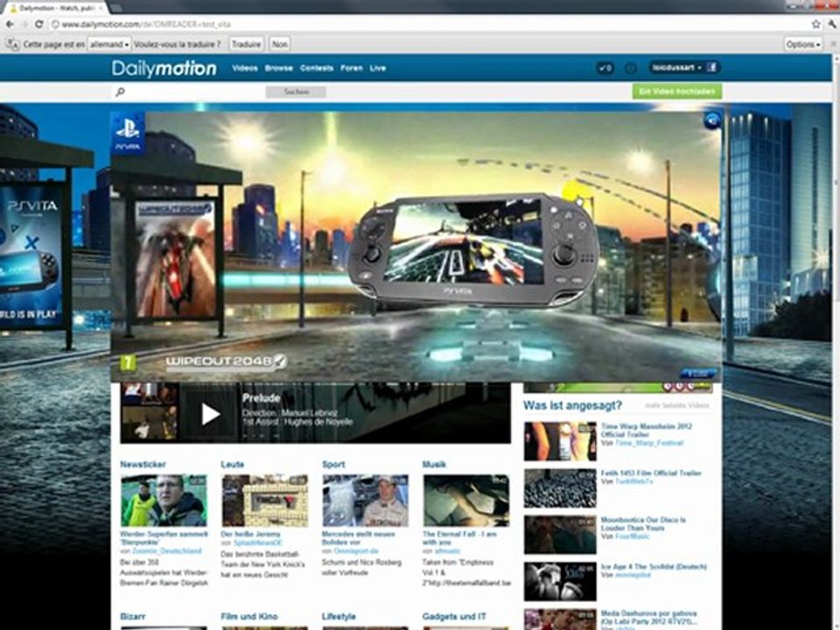
Task: Open the Videos menu item
Action: [245, 68]
